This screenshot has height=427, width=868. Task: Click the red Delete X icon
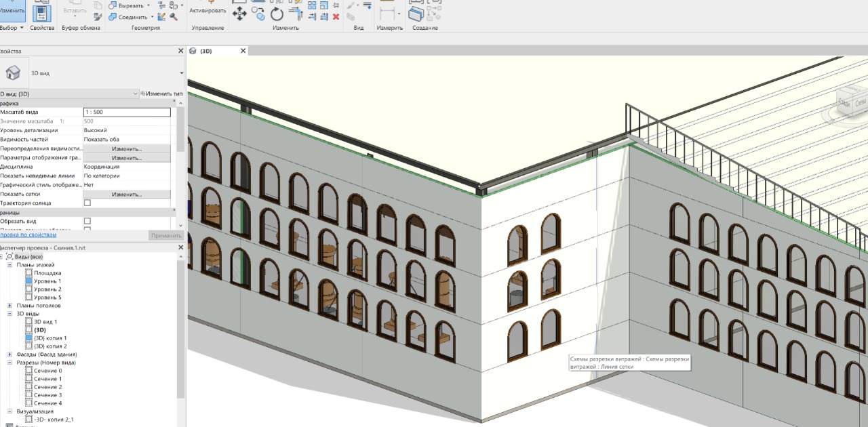pos(336,16)
